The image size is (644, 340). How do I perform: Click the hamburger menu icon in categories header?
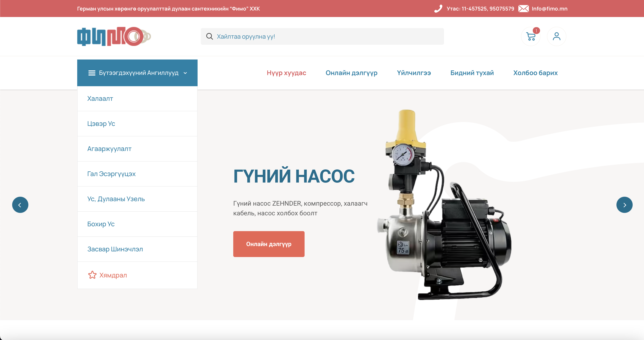pyautogui.click(x=92, y=73)
